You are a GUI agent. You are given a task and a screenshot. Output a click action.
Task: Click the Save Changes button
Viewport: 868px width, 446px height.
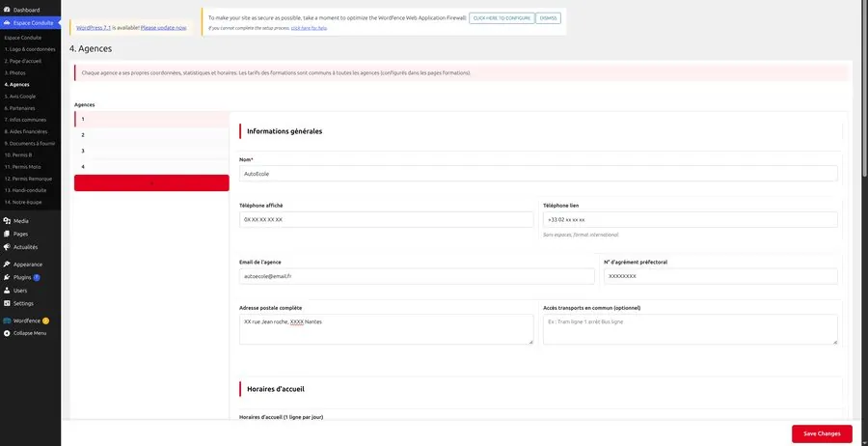click(822, 433)
